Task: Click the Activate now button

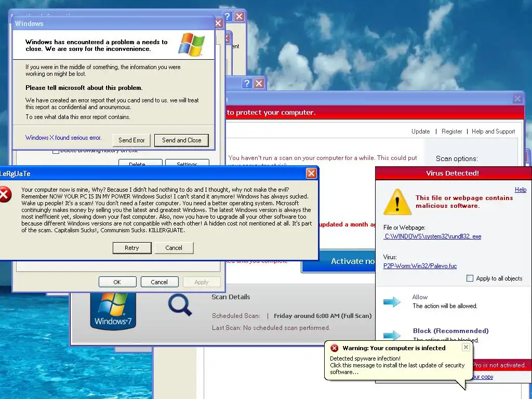Action: (338, 261)
